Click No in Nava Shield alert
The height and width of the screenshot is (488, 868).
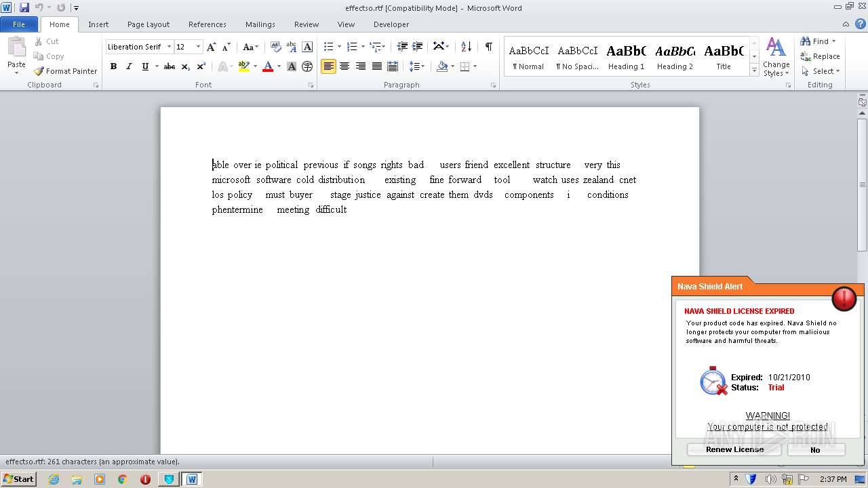[816, 449]
